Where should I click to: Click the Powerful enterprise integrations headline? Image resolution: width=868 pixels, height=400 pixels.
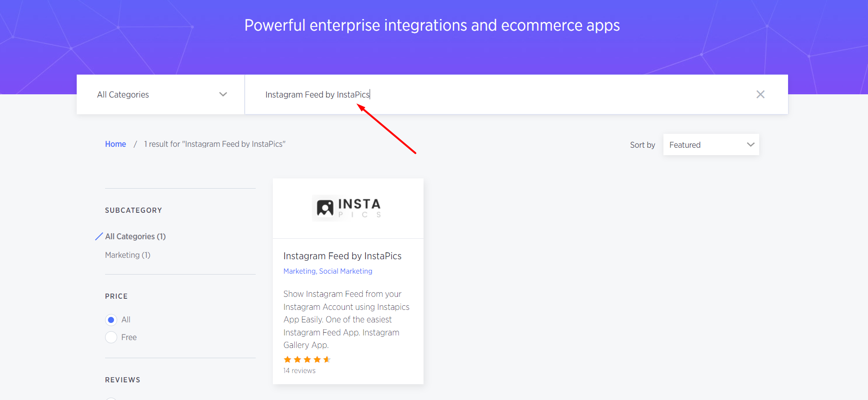point(432,25)
